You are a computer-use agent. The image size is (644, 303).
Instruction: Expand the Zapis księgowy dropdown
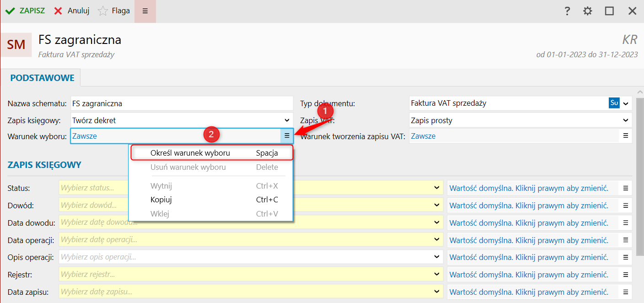[x=287, y=120]
